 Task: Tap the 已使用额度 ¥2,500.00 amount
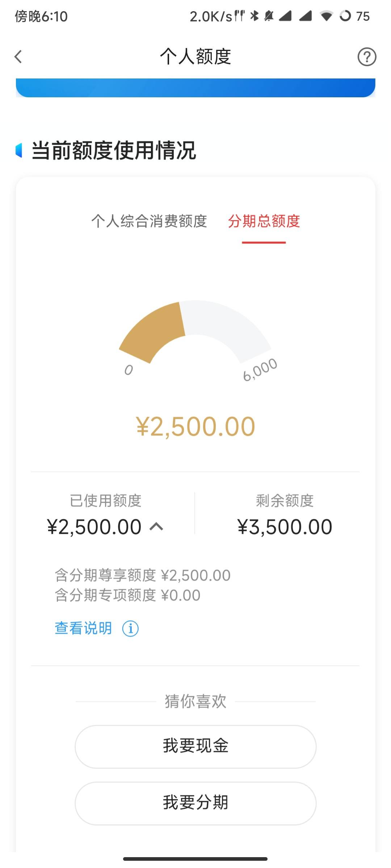94,527
